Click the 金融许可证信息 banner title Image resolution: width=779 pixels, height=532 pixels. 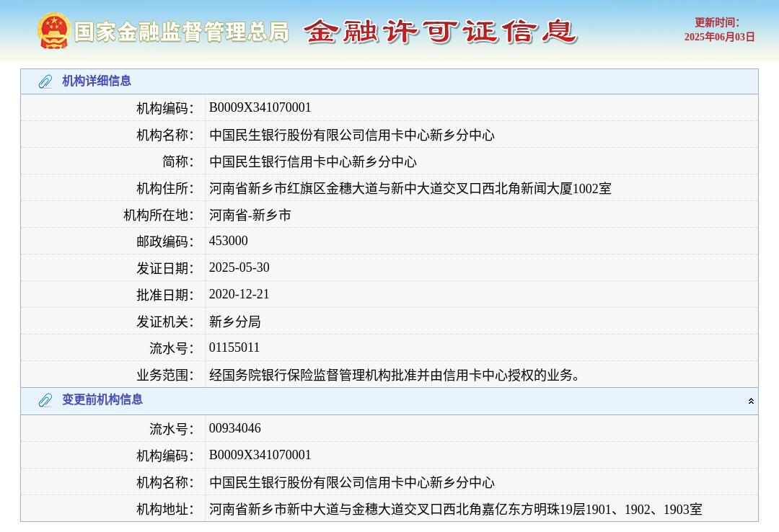pos(441,31)
